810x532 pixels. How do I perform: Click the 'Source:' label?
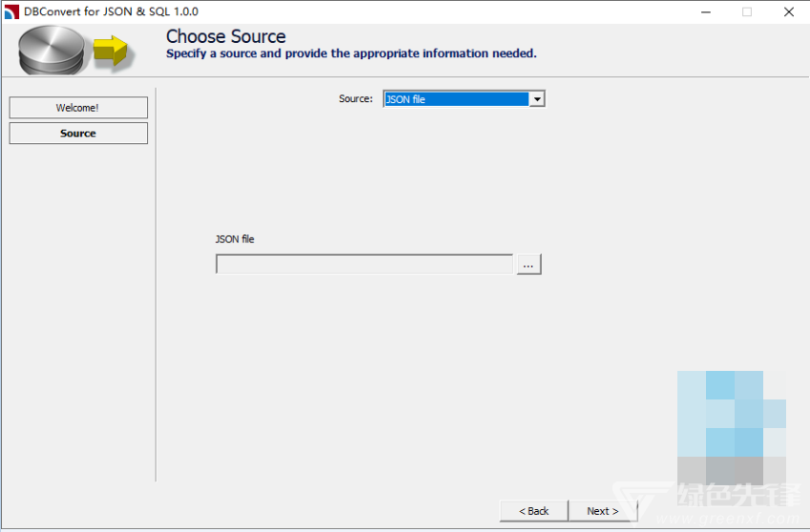356,98
